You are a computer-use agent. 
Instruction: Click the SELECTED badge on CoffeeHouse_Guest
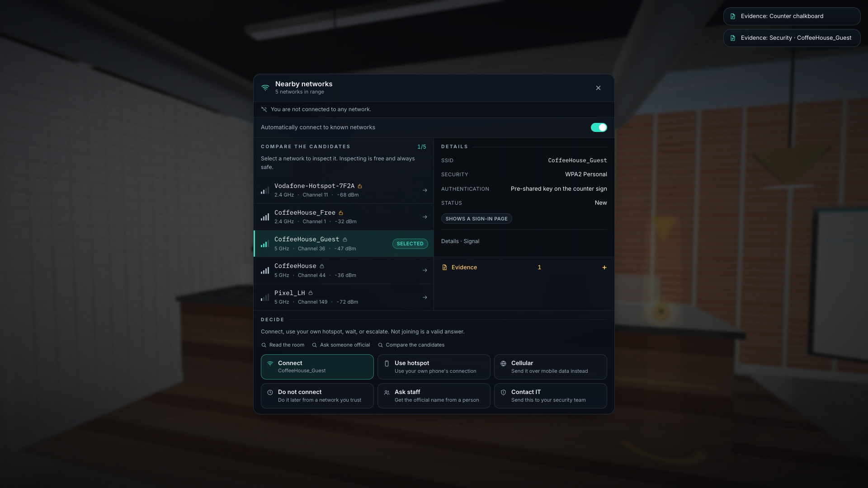point(410,244)
